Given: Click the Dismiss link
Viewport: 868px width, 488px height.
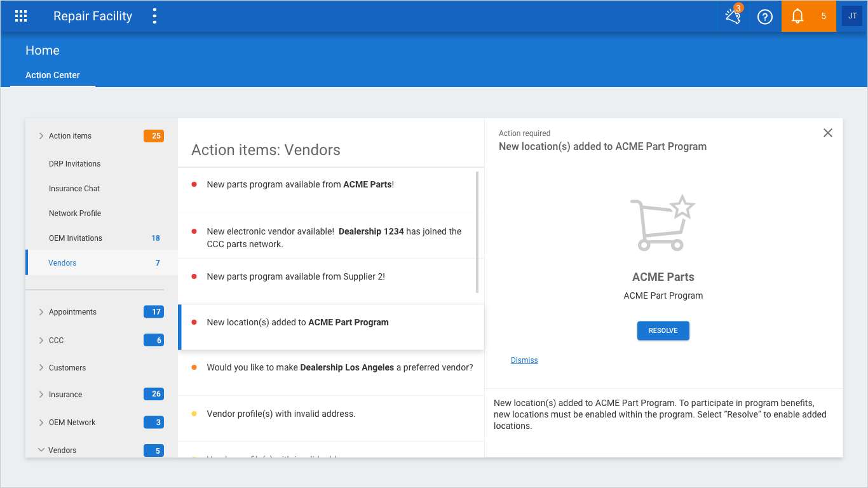Looking at the screenshot, I should click(524, 360).
